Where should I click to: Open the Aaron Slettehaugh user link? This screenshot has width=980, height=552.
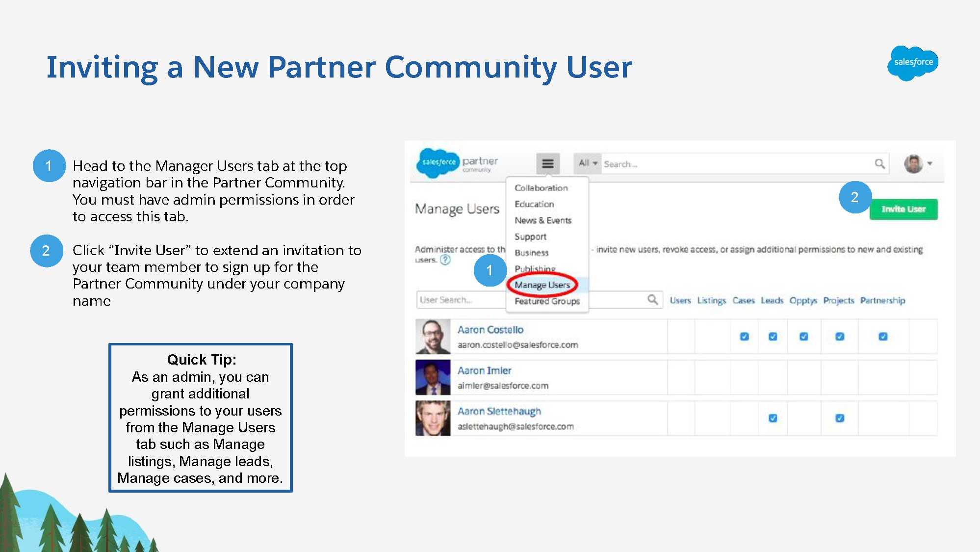coord(499,411)
